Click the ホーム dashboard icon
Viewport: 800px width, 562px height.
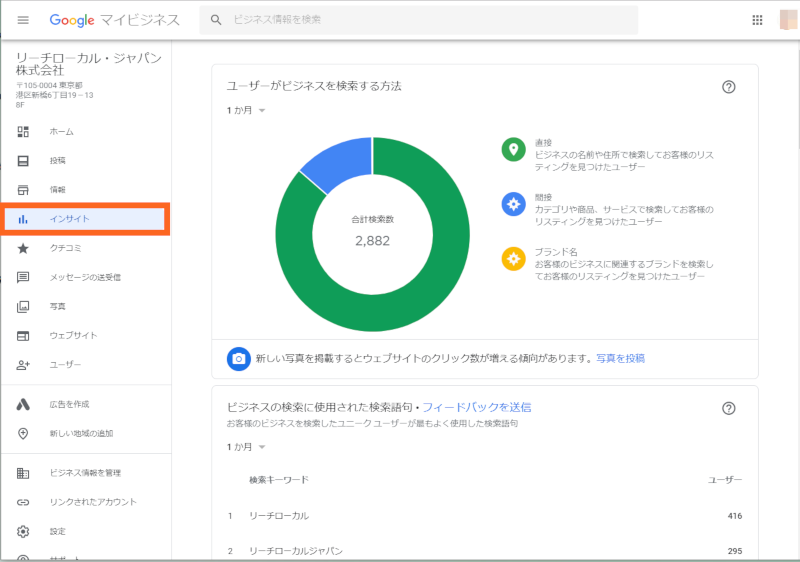point(23,132)
